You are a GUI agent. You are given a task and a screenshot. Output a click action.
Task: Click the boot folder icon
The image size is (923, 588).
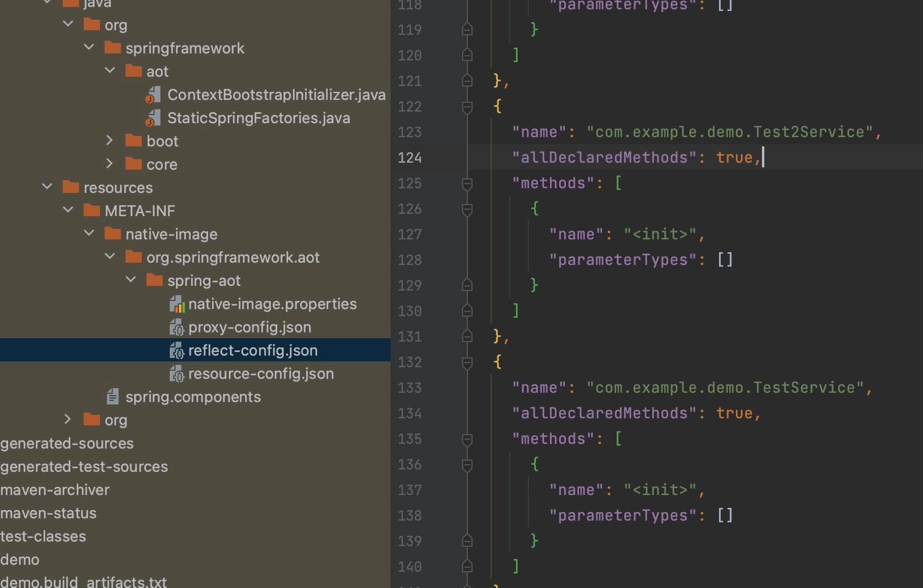[x=134, y=141]
